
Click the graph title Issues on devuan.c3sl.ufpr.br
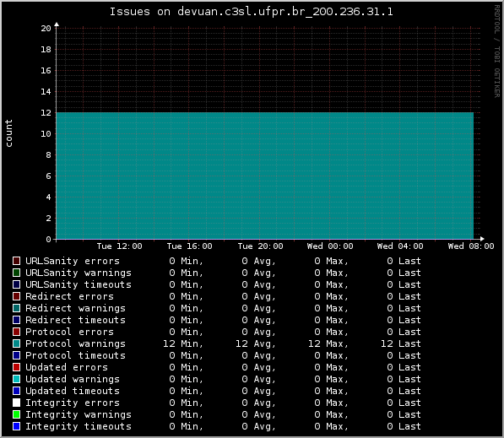click(252, 12)
